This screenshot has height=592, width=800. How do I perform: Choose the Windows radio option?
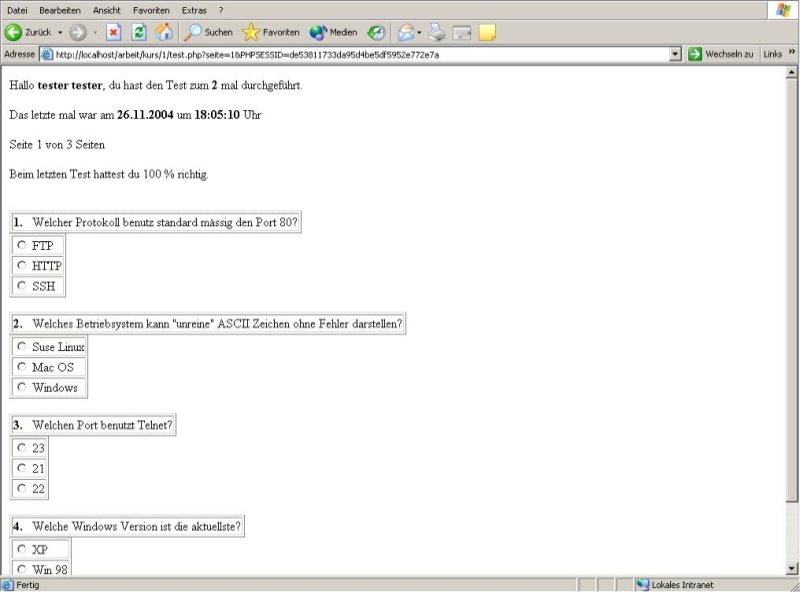(x=21, y=387)
